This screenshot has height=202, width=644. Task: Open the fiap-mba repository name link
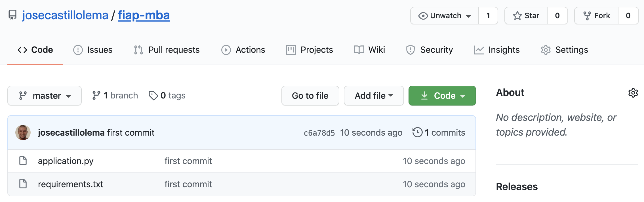point(144,15)
